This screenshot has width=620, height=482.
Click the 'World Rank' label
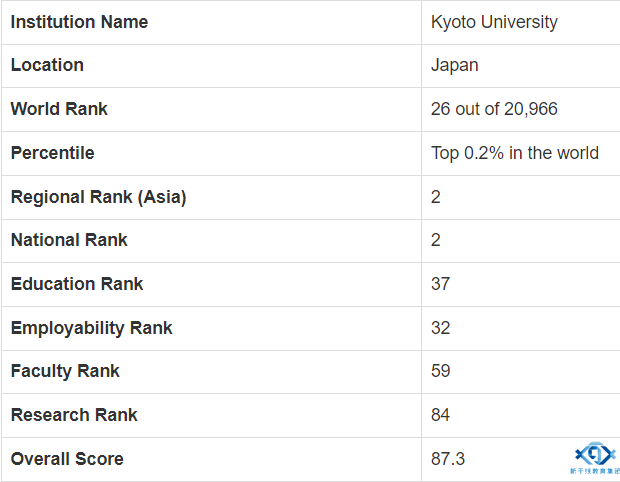pos(59,109)
